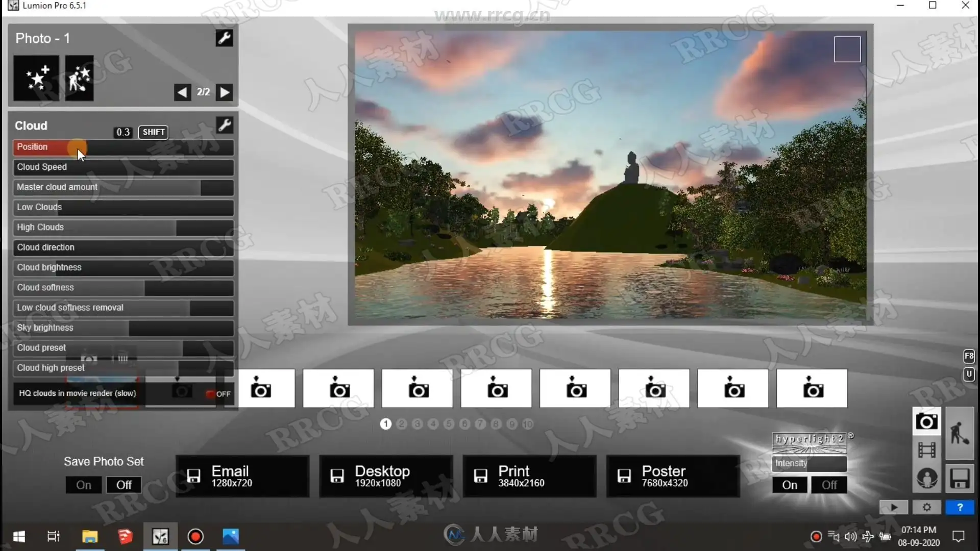This screenshot has width=980, height=551.
Task: Open settings gear at bottom right
Action: coord(927,507)
